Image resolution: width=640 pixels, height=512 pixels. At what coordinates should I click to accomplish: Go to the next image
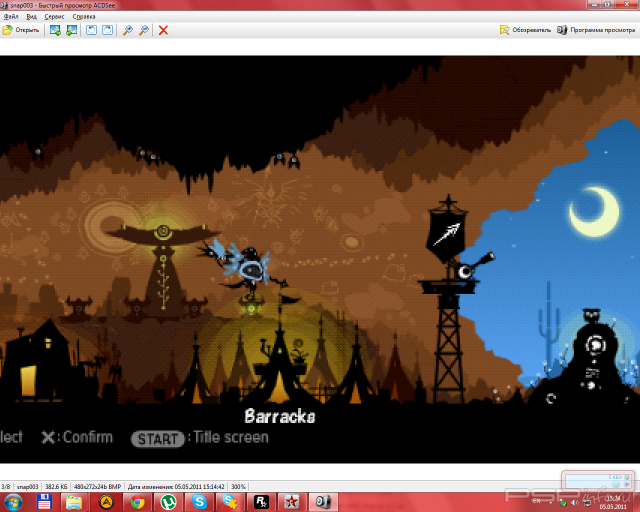click(x=71, y=30)
